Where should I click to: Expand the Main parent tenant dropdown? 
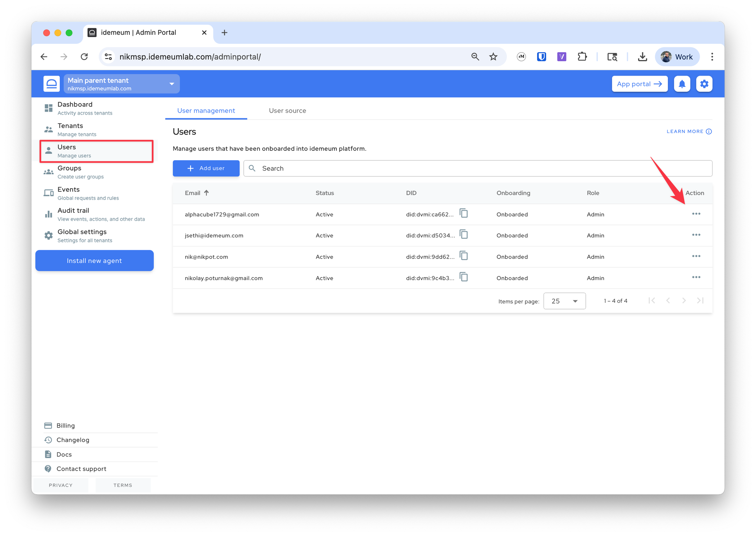coord(122,84)
